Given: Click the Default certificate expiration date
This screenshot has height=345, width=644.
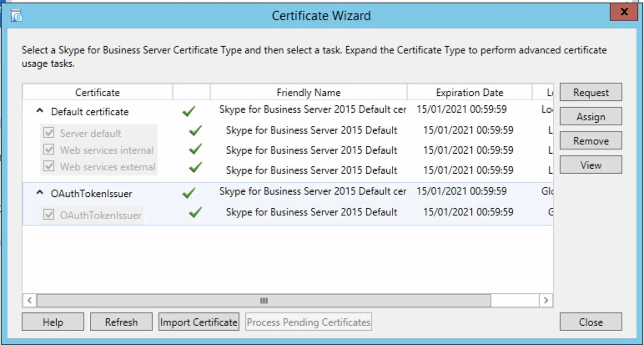Looking at the screenshot, I should (x=461, y=109).
